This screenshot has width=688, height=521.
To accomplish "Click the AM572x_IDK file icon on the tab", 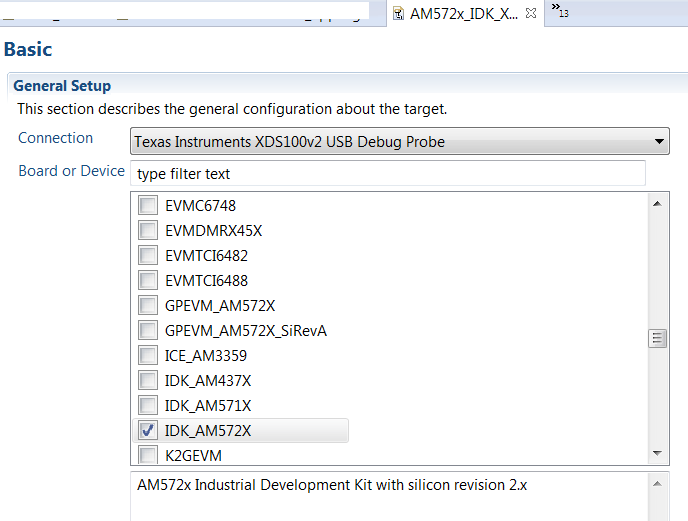I will [x=399, y=14].
